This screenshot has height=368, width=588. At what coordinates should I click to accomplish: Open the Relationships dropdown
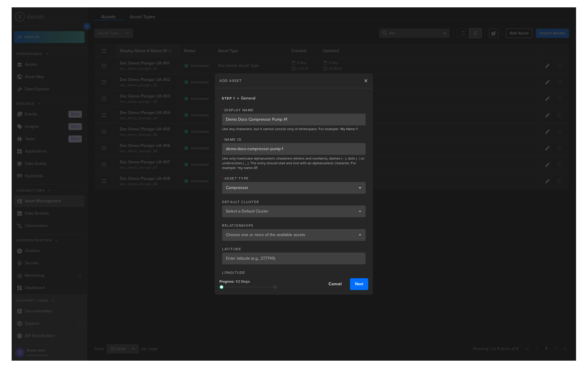(x=294, y=235)
